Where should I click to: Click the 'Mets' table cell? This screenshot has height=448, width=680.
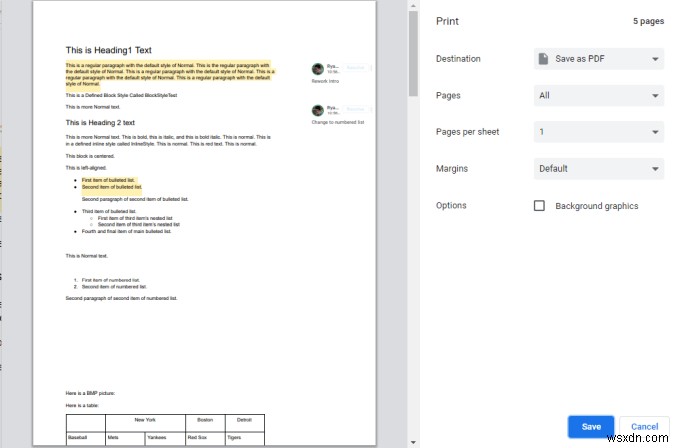pos(125,438)
